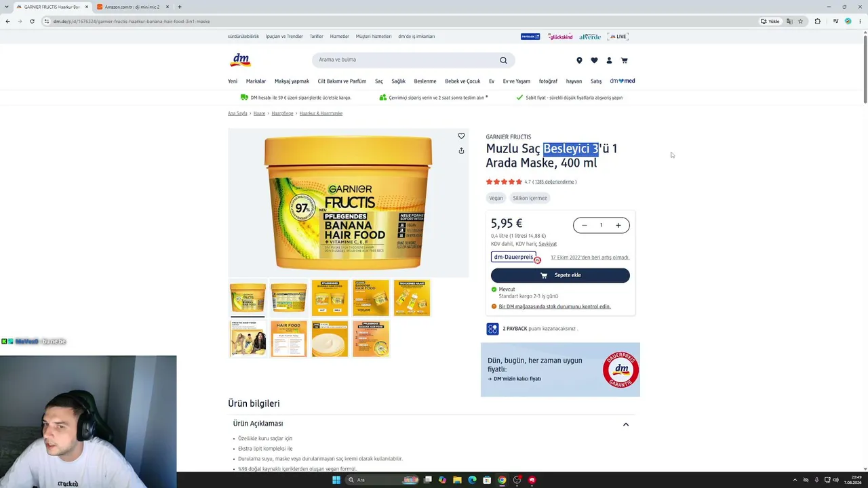Click the alverde logo

590,37
